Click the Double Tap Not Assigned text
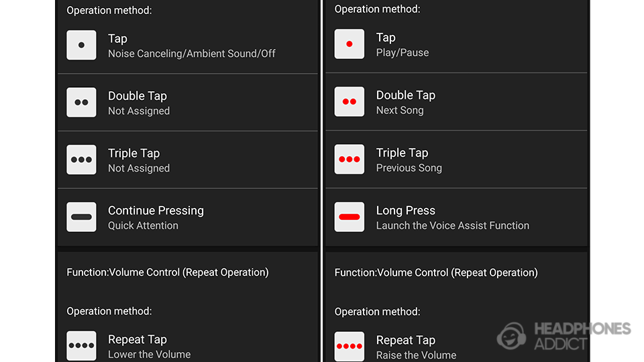This screenshot has width=644, height=362. [x=139, y=111]
